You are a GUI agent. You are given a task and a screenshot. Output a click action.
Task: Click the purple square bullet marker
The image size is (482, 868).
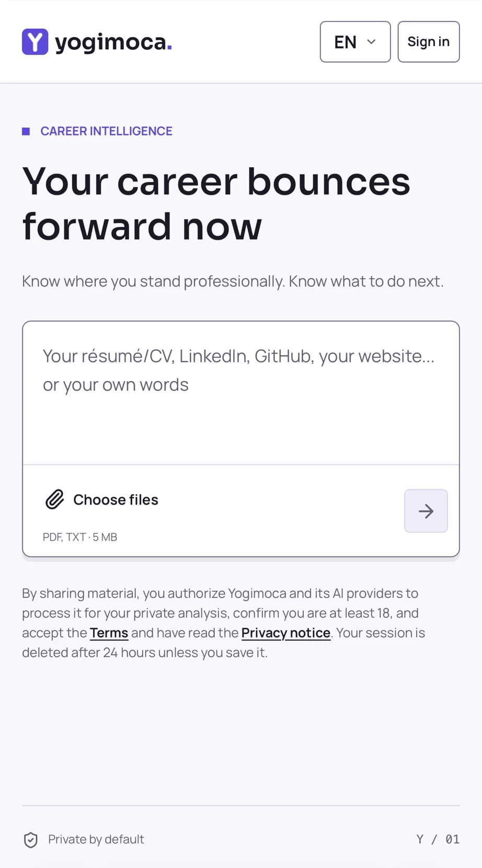(26, 131)
